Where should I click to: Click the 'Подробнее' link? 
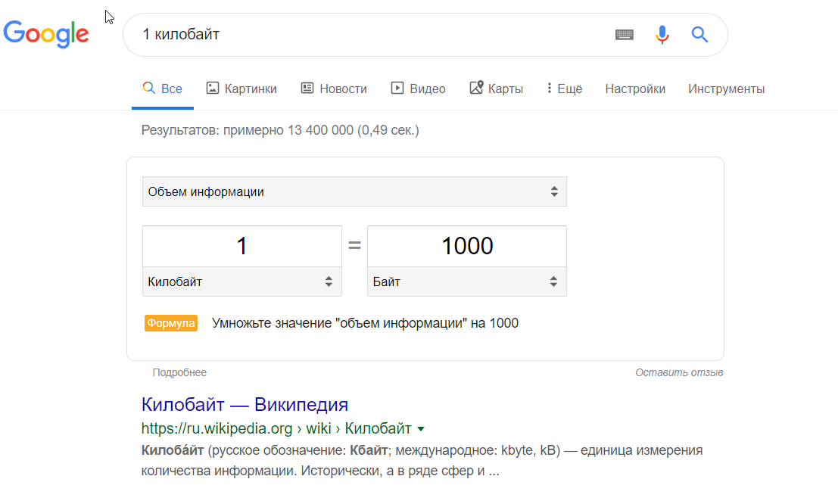179,372
